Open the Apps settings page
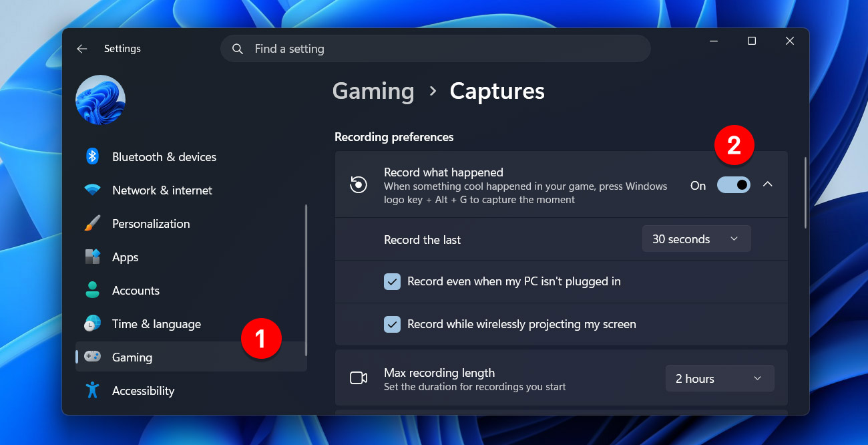 pyautogui.click(x=191, y=257)
